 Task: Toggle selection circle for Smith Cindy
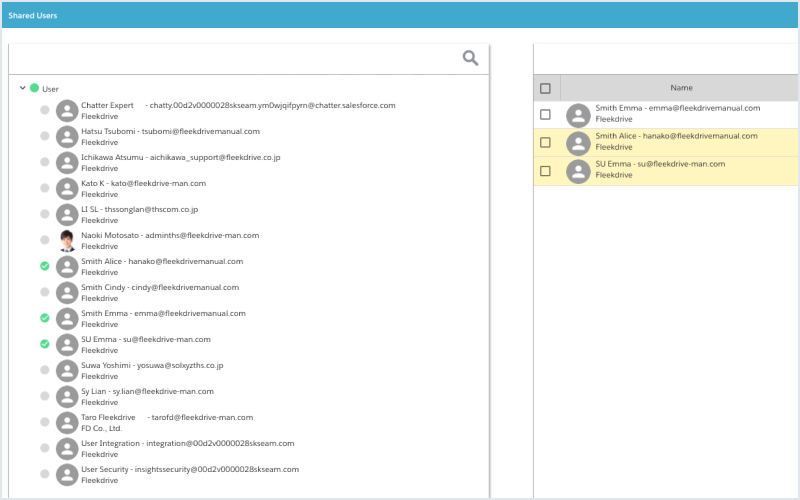point(45,292)
